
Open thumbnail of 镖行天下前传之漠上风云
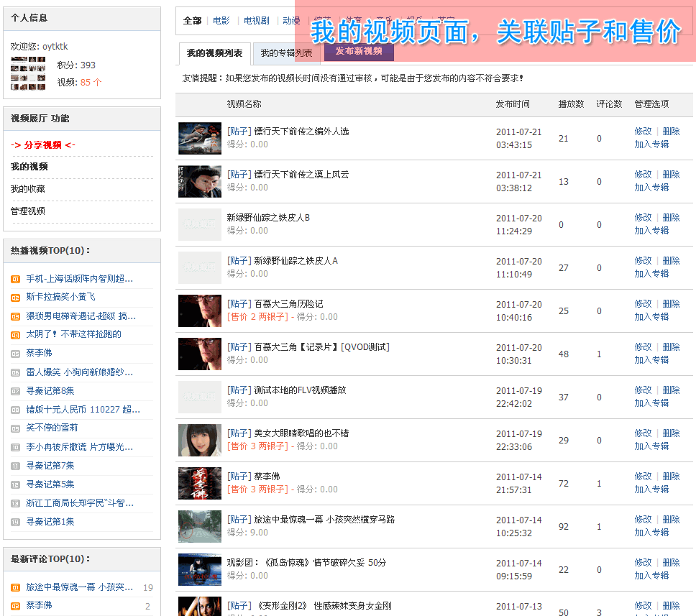(x=200, y=182)
